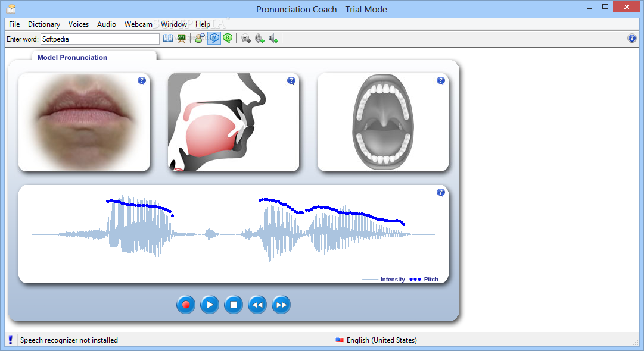Open help icon at toolbar right end

pyautogui.click(x=632, y=39)
